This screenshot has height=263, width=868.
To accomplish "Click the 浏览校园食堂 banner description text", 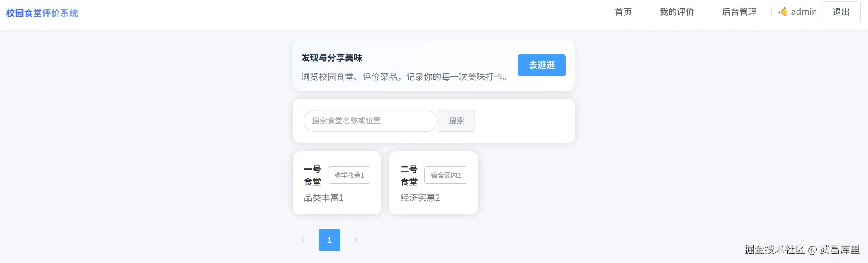I will tap(405, 77).
